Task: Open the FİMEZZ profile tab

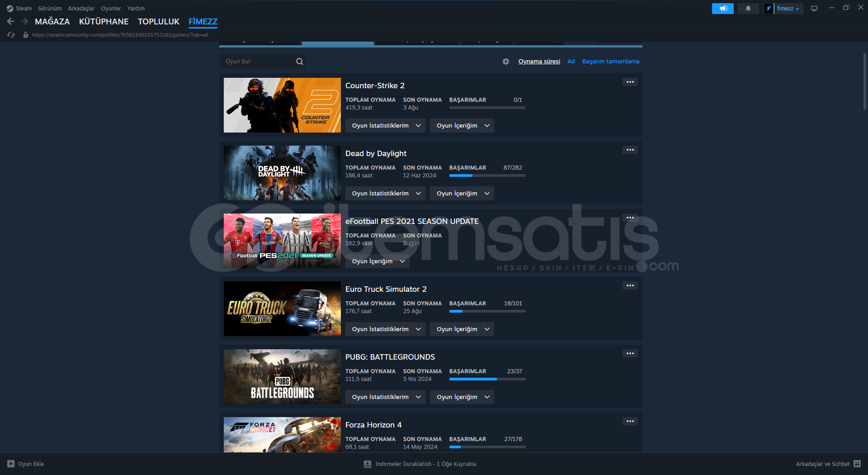Action: coord(203,22)
